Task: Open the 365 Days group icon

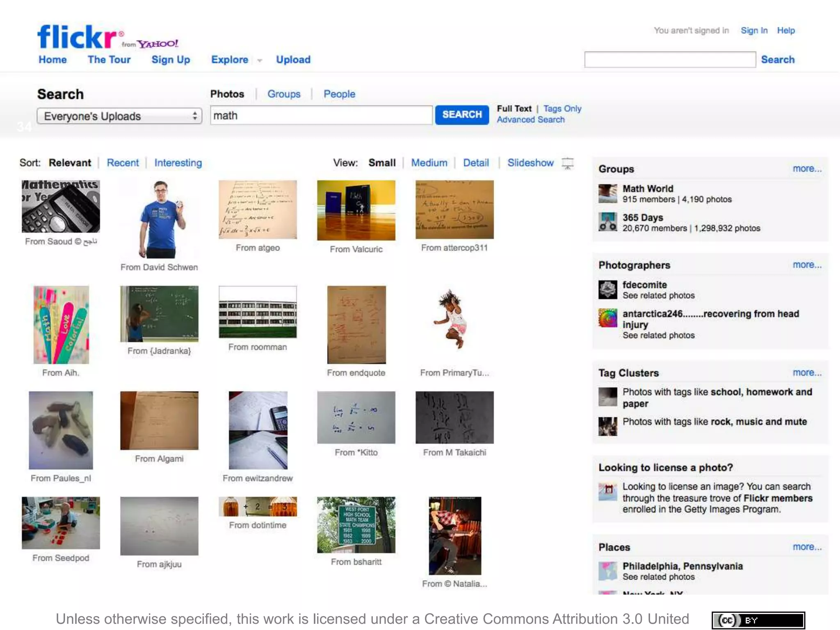Action: pyautogui.click(x=607, y=222)
